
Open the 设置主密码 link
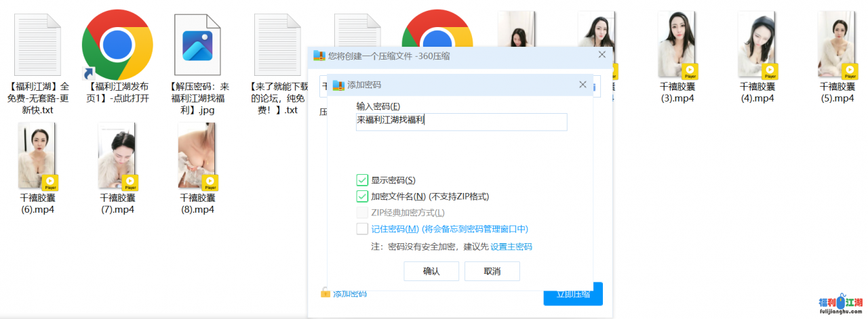pos(511,247)
